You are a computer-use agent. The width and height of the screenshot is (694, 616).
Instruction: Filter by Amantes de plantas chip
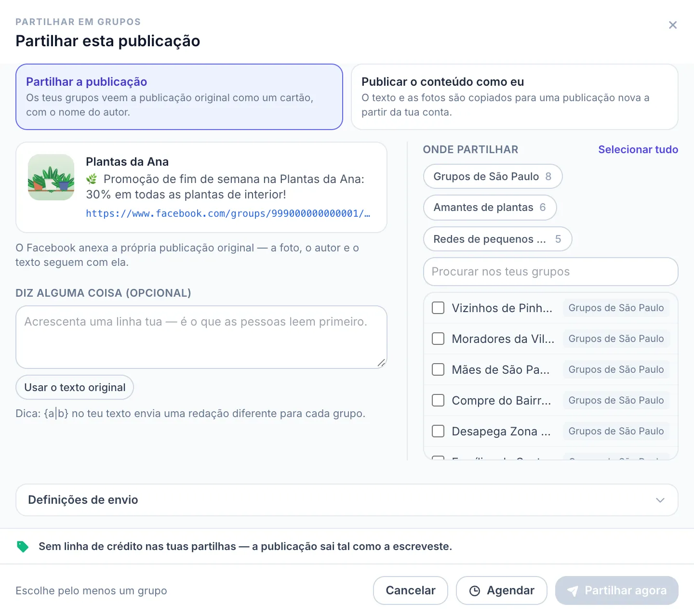coord(490,208)
